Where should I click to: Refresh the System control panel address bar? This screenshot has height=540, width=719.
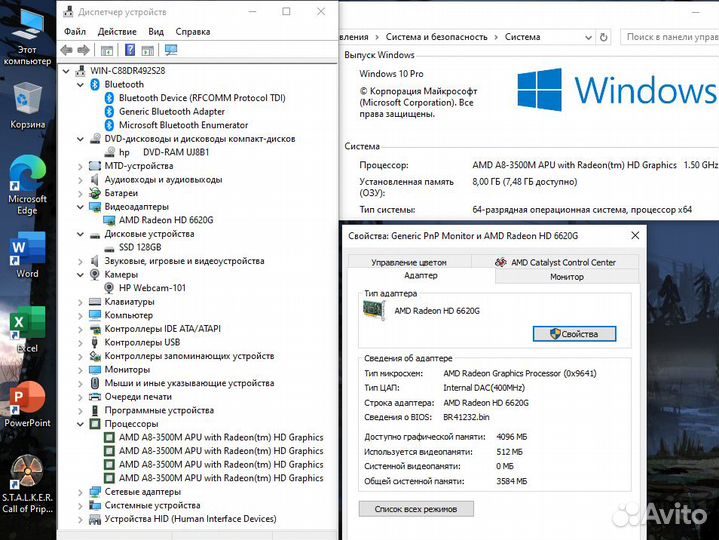tap(604, 37)
